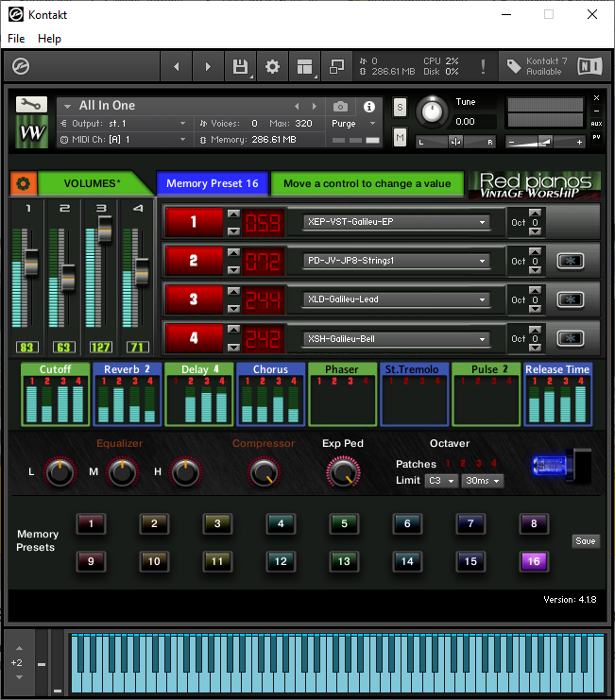
Task: Open instrument edit wrench icon
Action: click(31, 105)
